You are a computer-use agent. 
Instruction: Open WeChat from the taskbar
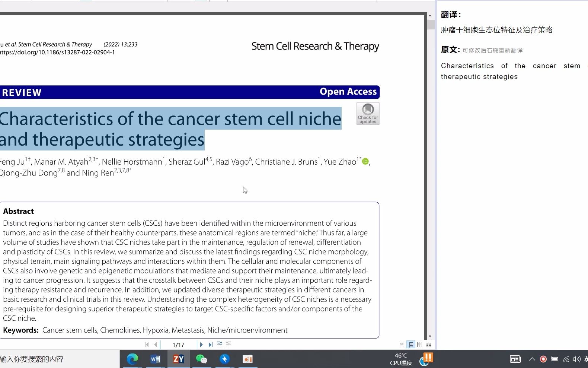202,359
